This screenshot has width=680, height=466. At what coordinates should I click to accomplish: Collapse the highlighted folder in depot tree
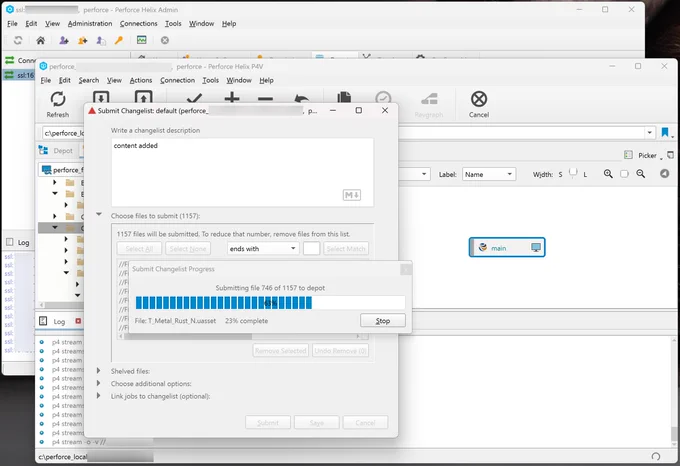(x=55, y=227)
